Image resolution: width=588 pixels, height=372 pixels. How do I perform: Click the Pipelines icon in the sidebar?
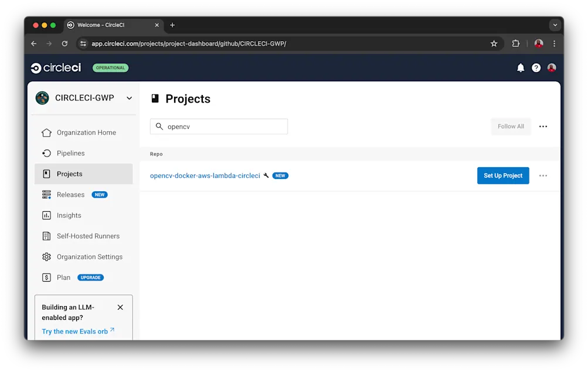(47, 153)
